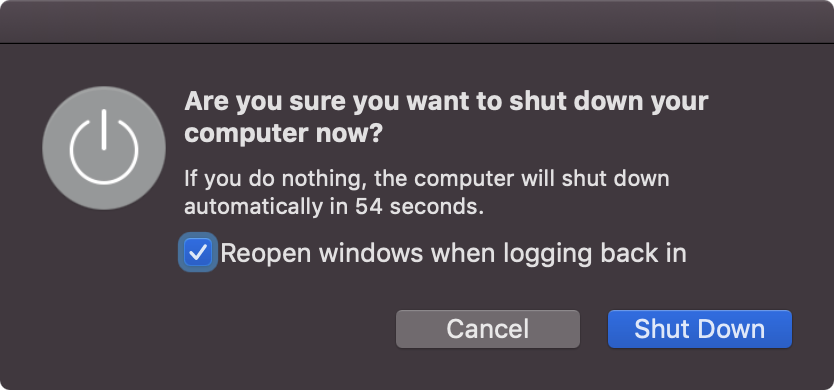
Task: Shut down the computer now
Action: 699,329
